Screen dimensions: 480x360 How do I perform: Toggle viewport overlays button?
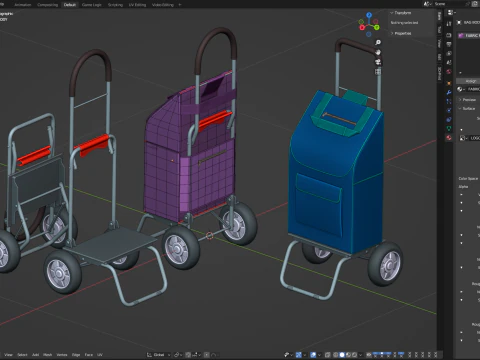coord(313,355)
